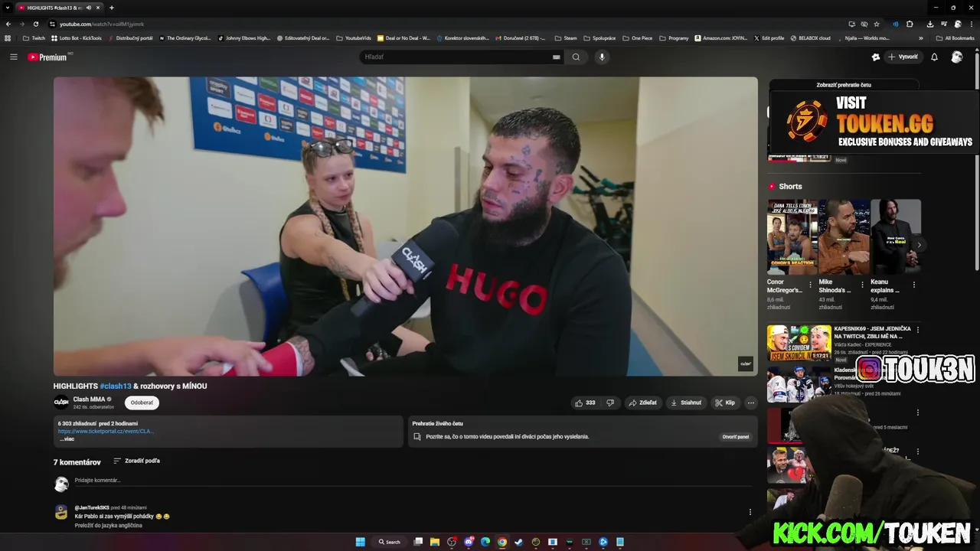Reload the page in browser toolbar
980x551 pixels.
[x=35, y=24]
